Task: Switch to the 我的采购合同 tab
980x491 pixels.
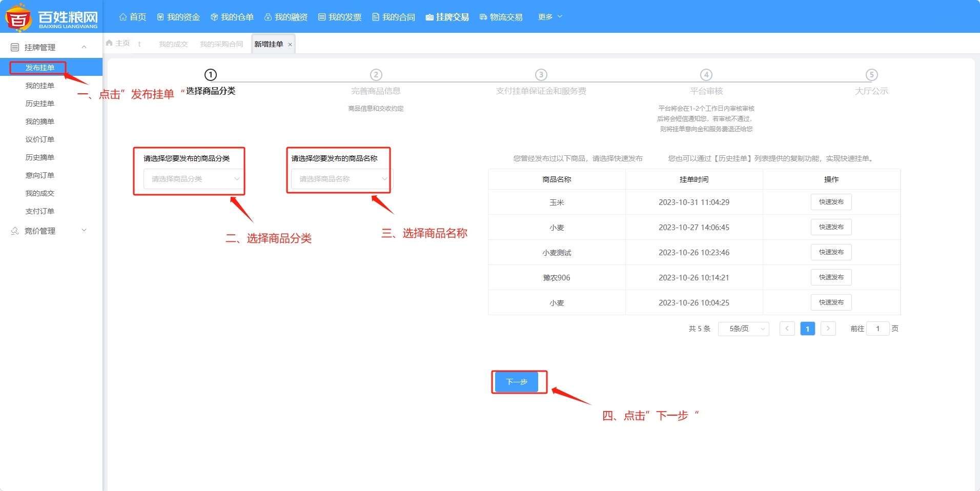Action: point(221,44)
